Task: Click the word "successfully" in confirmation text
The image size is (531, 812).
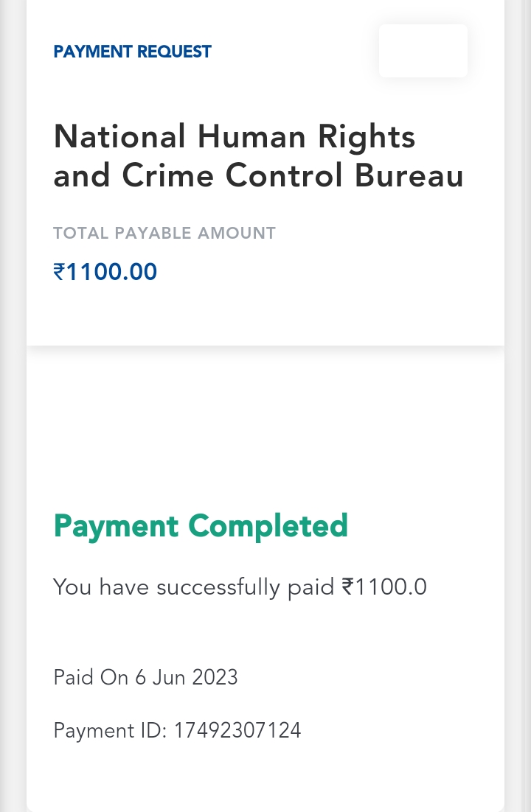Action: [218, 587]
